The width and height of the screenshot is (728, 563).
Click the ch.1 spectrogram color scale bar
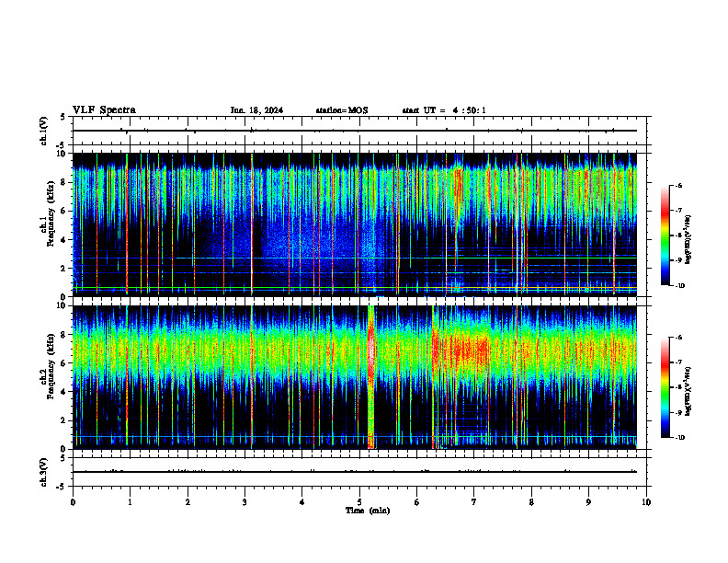(665, 236)
